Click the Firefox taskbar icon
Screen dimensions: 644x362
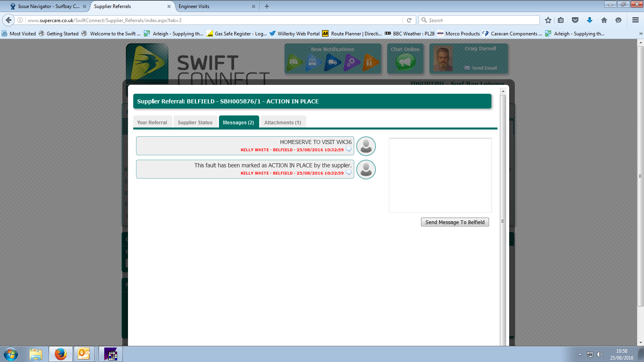pos(61,354)
